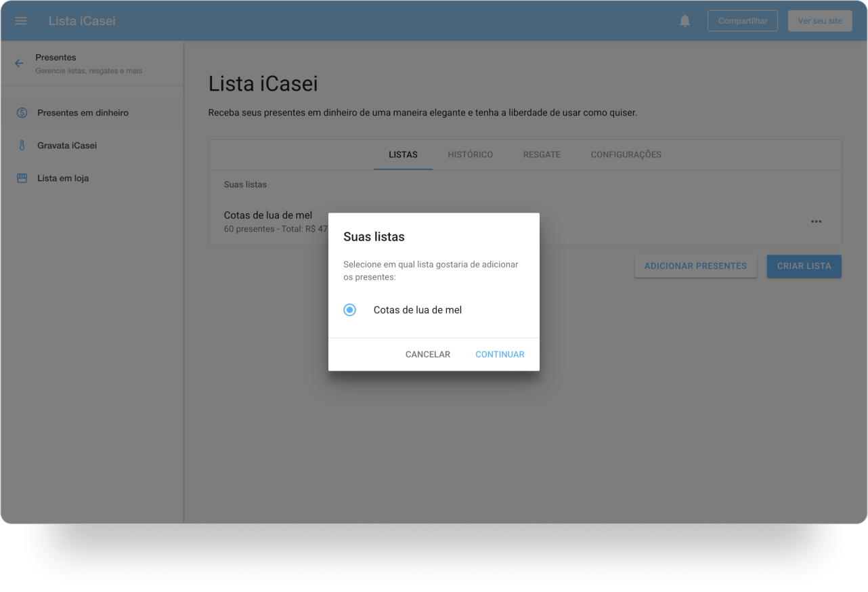
Task: Click the Cotas de lua de mel label in dialog
Action: click(x=418, y=310)
